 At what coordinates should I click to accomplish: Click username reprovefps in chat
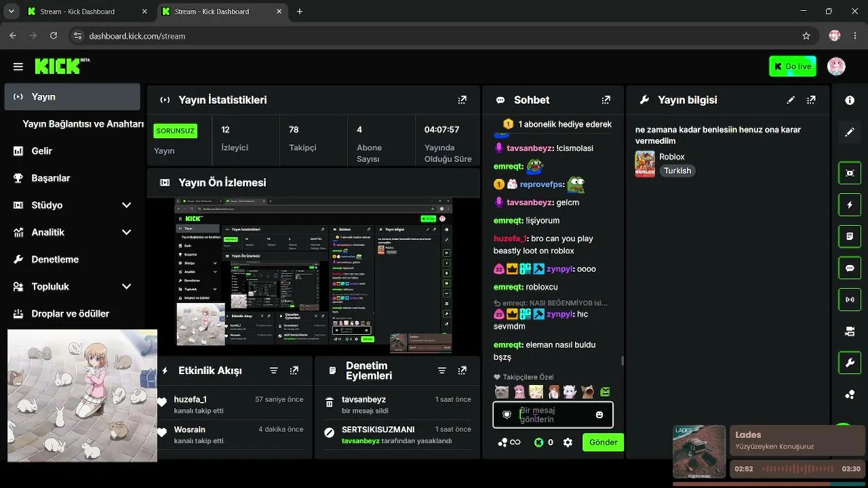click(x=541, y=184)
